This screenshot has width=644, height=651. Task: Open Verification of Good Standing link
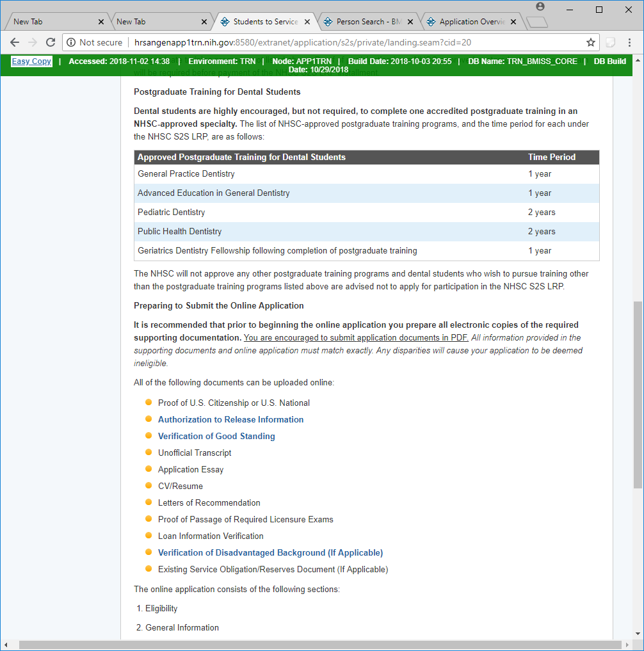coord(216,436)
